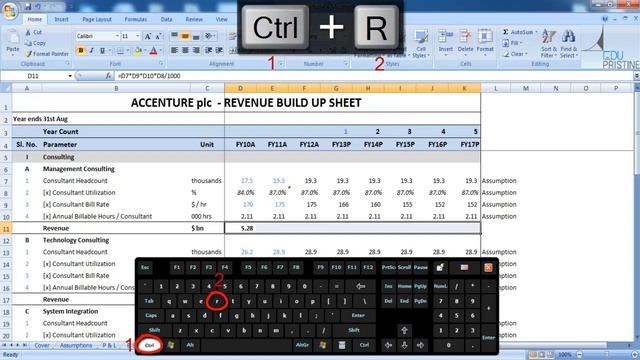Apply the Fill Color bucket
The width and height of the screenshot is (640, 360).
[138, 51]
